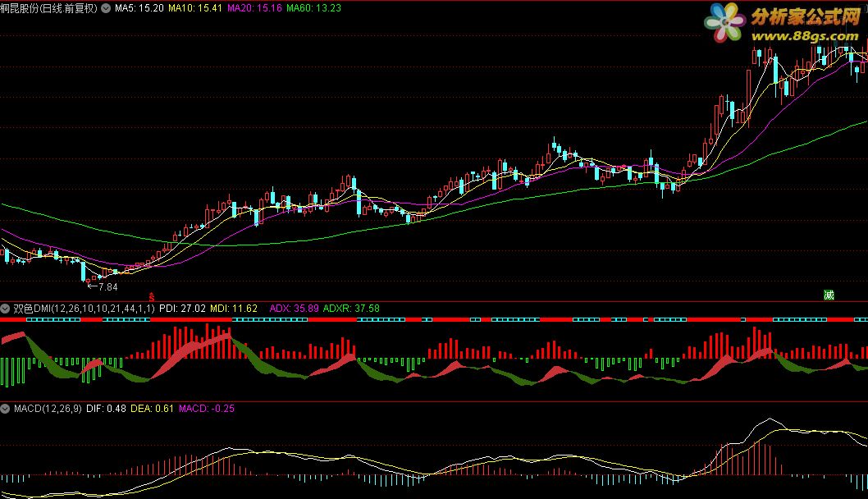Click the 双色DMI(12,26,10,10,21,44,1,1) label
The width and height of the screenshot is (868, 499).
coord(84,309)
